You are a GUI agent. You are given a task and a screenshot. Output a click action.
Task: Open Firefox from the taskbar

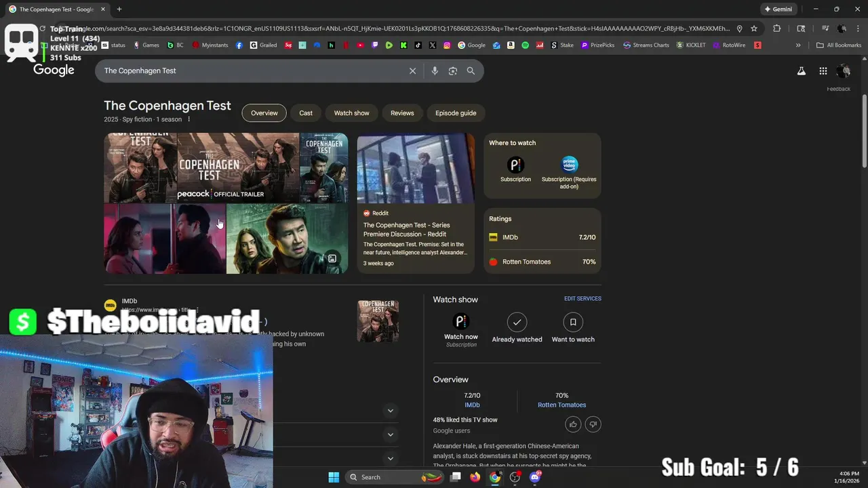[475, 477]
